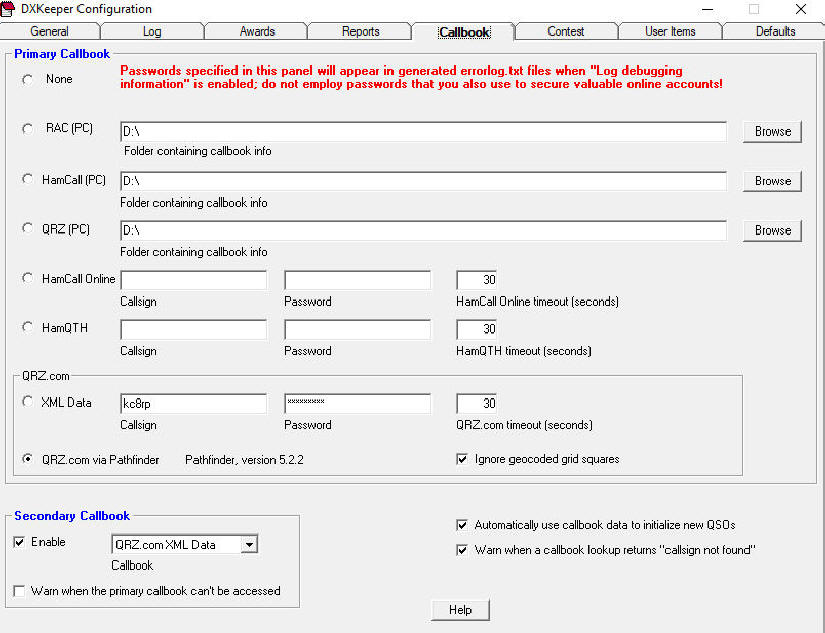Select the QRZ.com XML Data radio button
The image size is (825, 633).
click(x=27, y=402)
